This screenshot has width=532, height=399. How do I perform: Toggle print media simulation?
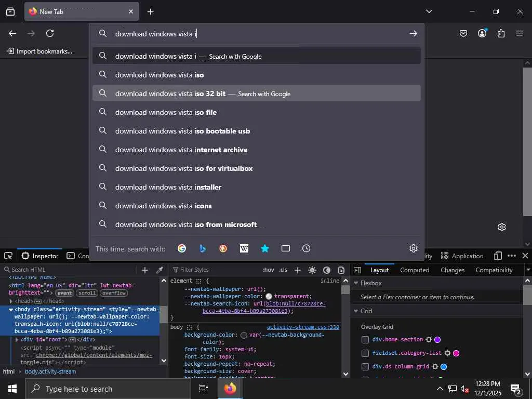pyautogui.click(x=341, y=270)
